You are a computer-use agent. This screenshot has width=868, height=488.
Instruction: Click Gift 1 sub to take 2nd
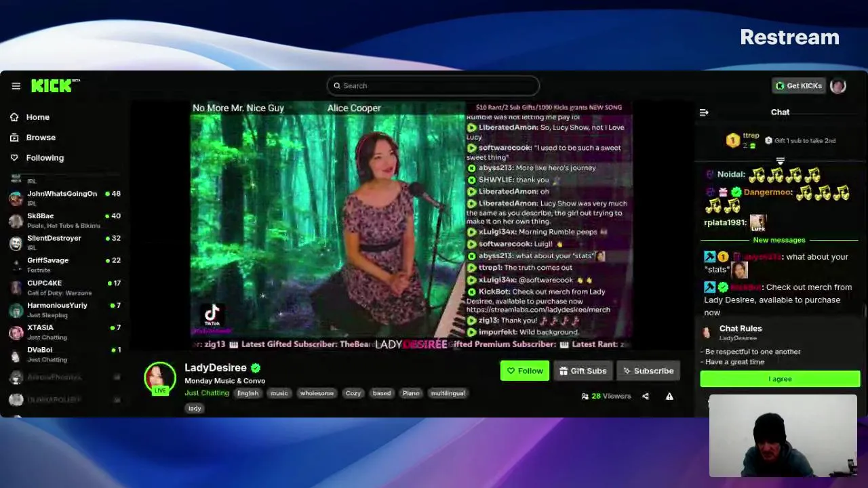pos(800,141)
